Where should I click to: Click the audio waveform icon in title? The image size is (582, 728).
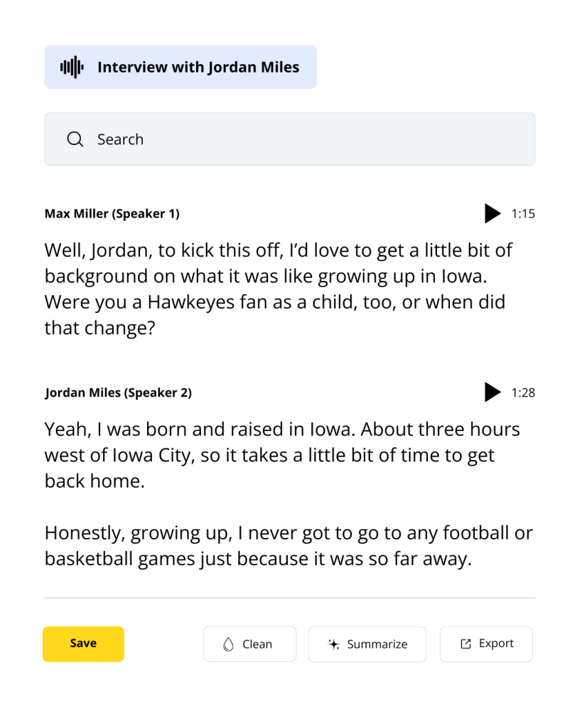click(72, 68)
